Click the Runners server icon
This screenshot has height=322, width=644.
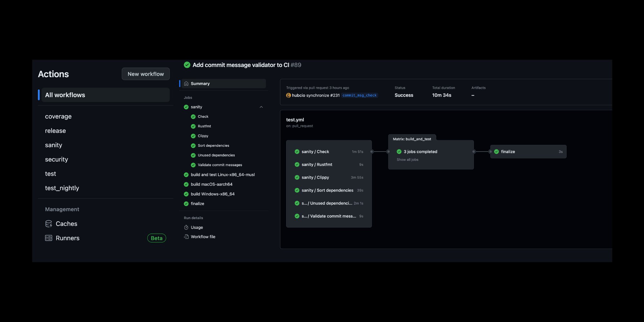(x=49, y=238)
